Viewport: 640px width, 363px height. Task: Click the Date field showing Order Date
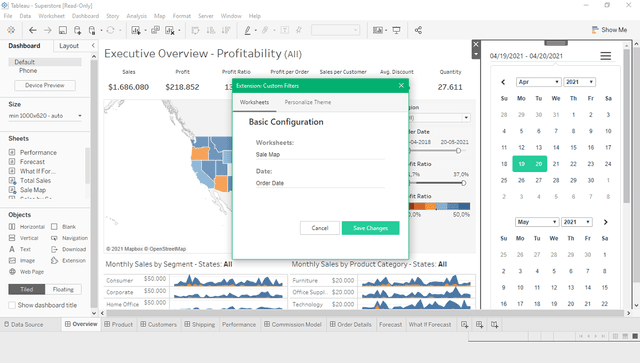320,183
